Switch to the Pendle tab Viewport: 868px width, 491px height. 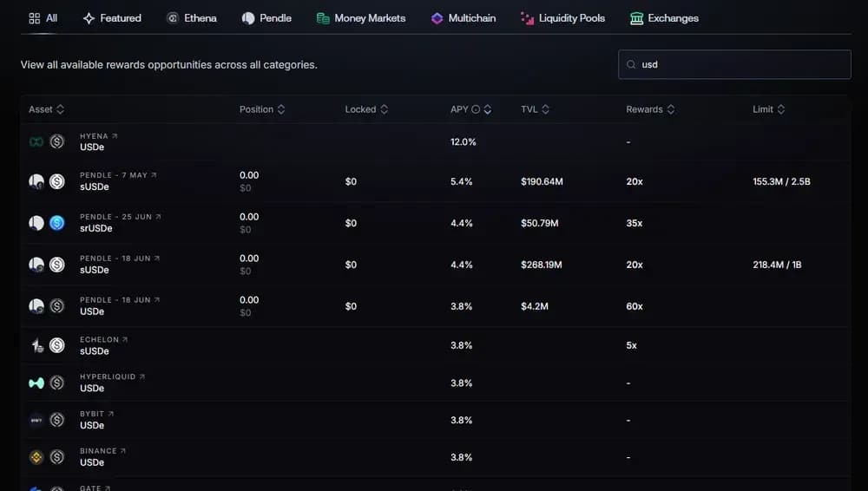(x=266, y=18)
